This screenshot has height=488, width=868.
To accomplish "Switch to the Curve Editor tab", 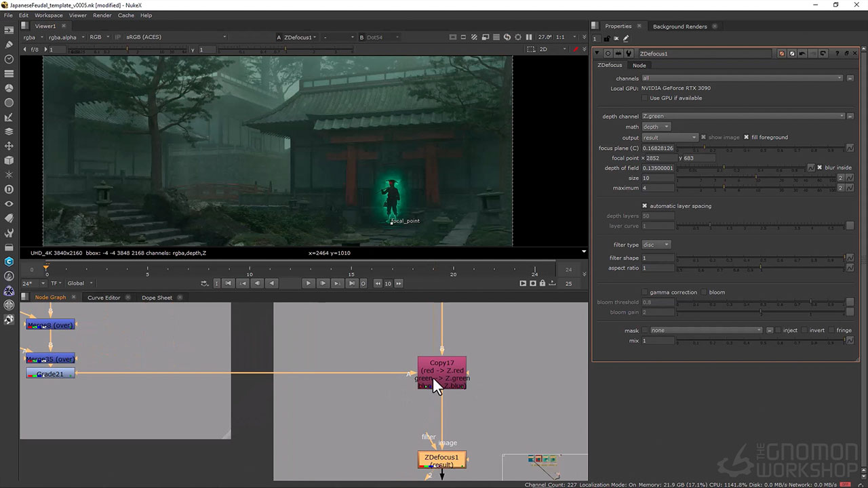I will (104, 298).
